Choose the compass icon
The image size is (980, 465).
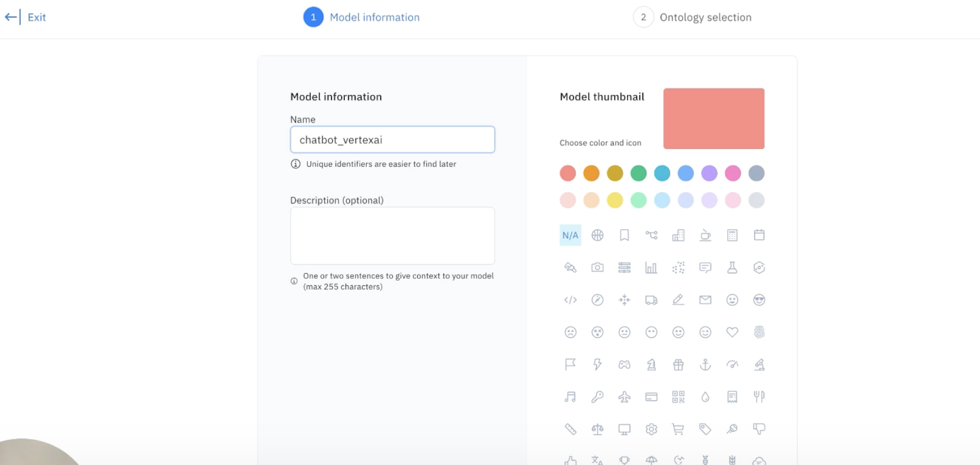tap(598, 300)
